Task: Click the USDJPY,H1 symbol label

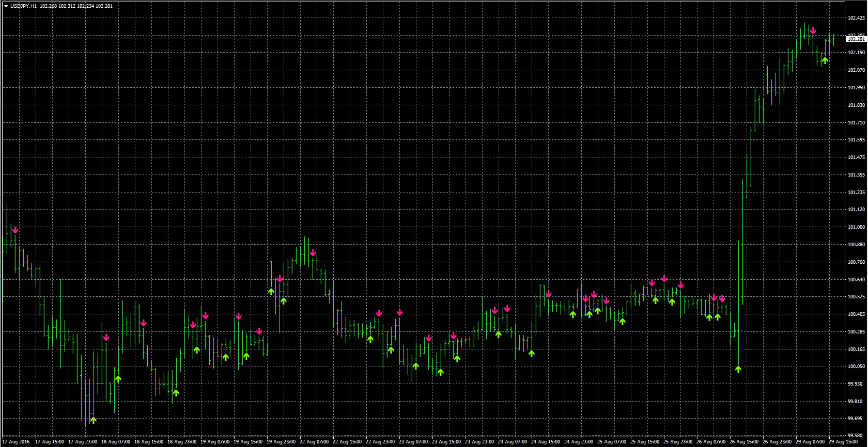Action: click(23, 6)
